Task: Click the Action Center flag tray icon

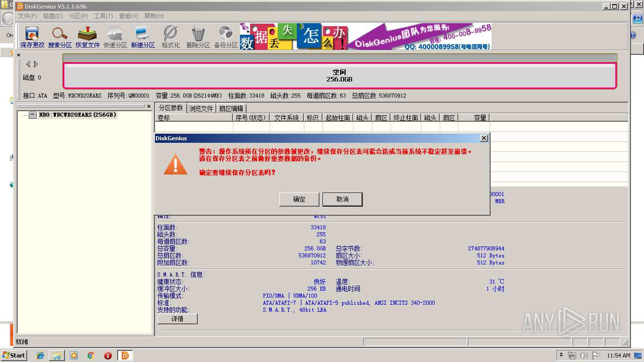Action: [596, 355]
